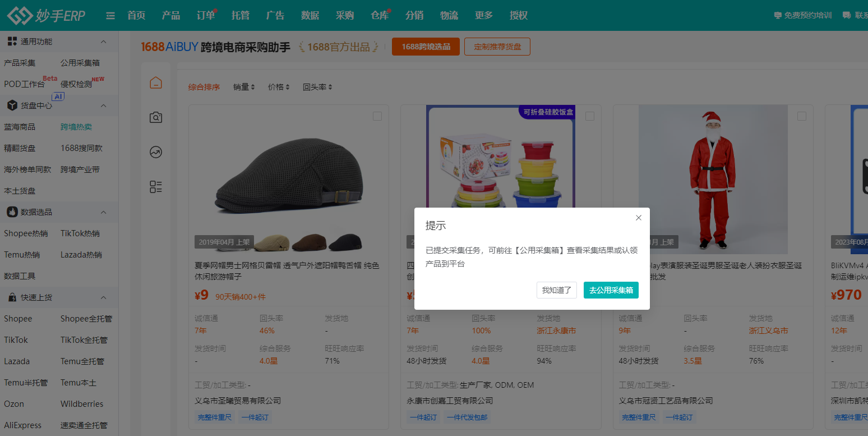Open the 采购 menu

click(345, 16)
